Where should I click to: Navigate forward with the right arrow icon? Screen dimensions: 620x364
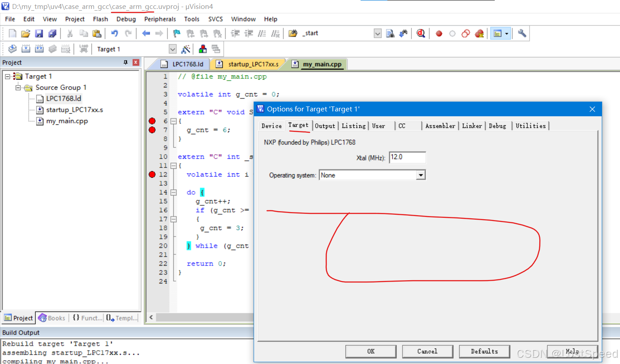click(159, 33)
